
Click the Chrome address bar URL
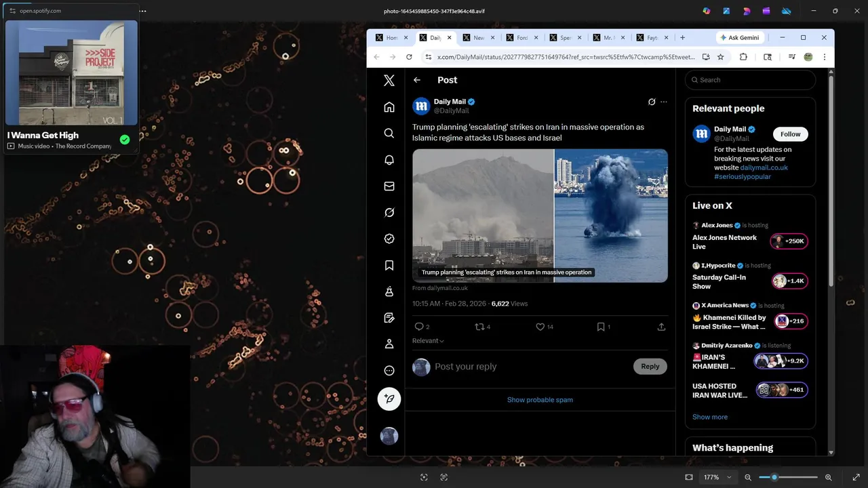(x=566, y=57)
